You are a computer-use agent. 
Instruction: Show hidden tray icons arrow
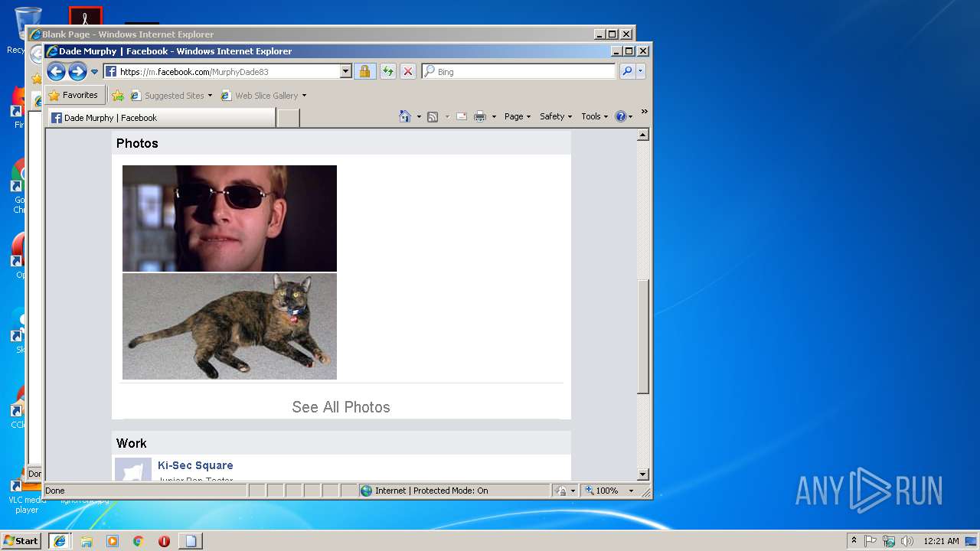click(854, 540)
